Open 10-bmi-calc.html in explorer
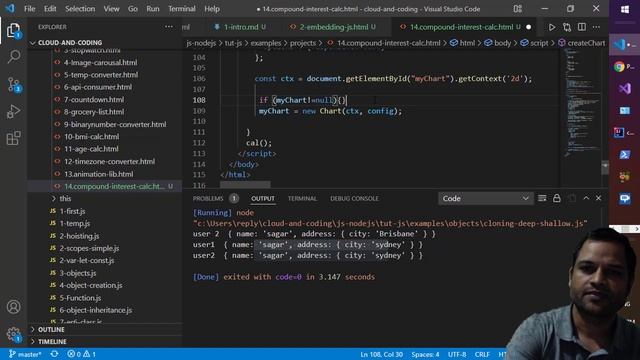This screenshot has height=360, width=640. click(x=91, y=137)
